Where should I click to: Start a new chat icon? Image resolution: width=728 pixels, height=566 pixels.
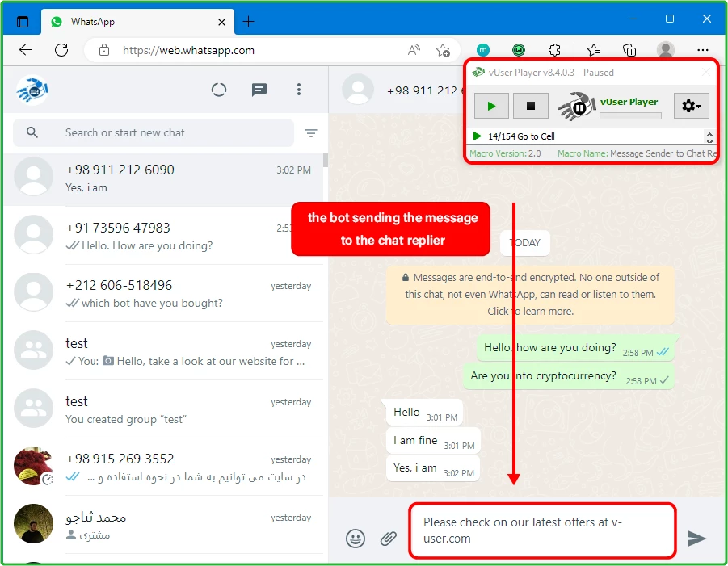coord(259,90)
